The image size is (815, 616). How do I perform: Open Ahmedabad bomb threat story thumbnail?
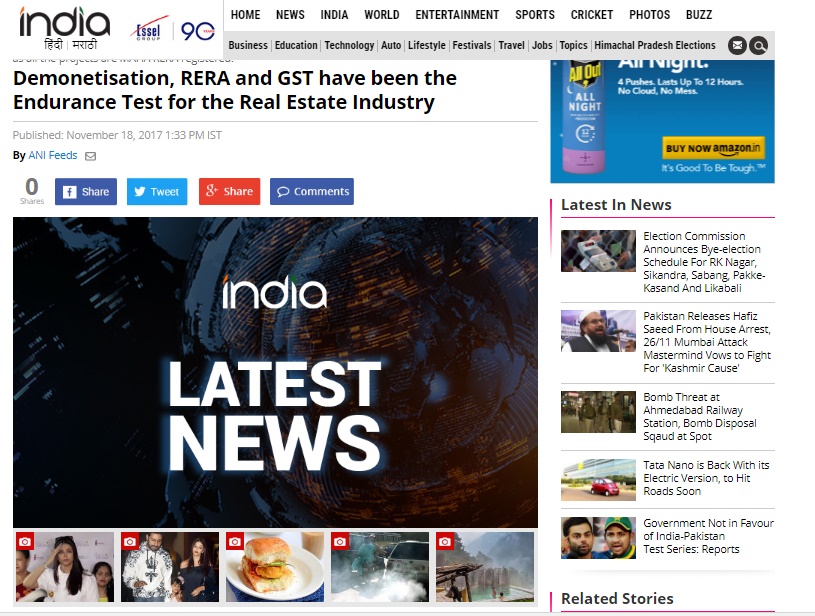[x=598, y=412]
